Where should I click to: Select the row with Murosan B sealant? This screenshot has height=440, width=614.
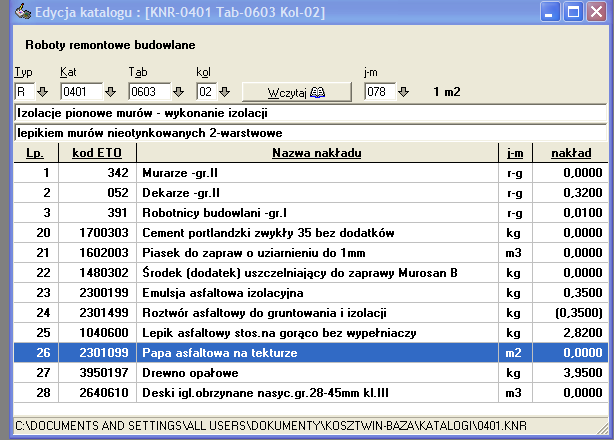[x=311, y=273]
